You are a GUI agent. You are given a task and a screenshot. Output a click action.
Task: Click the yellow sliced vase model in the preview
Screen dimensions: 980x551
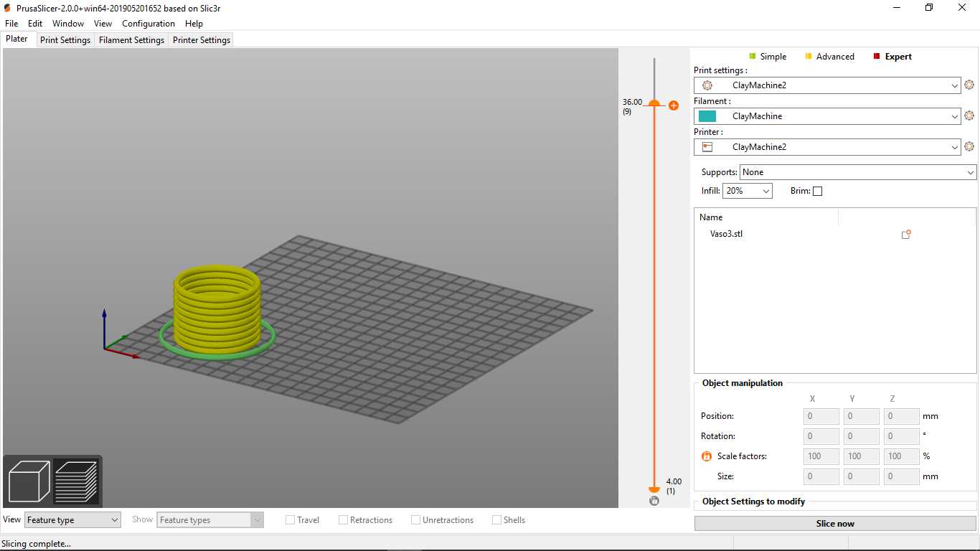point(217,310)
